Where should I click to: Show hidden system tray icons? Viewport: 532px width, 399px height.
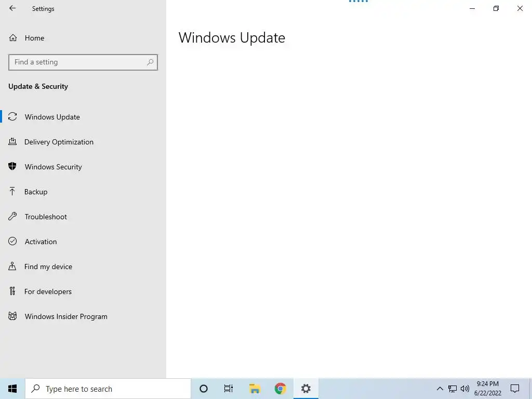click(440, 389)
